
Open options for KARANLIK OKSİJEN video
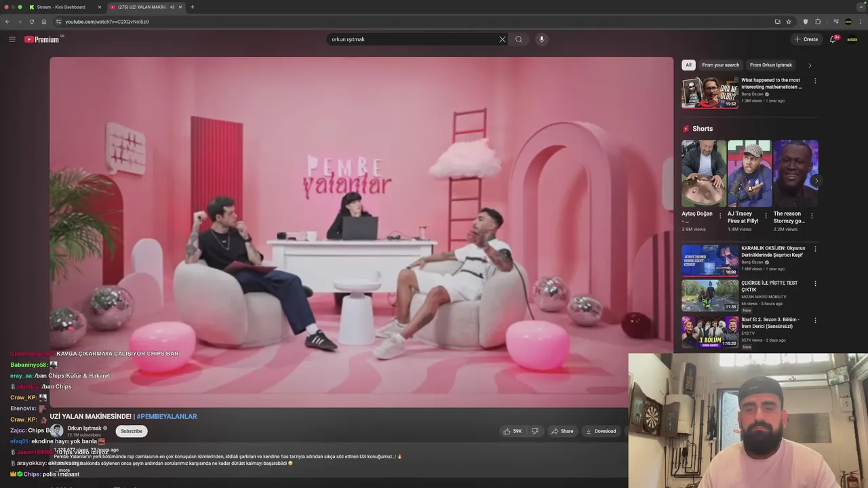pyautogui.click(x=815, y=249)
